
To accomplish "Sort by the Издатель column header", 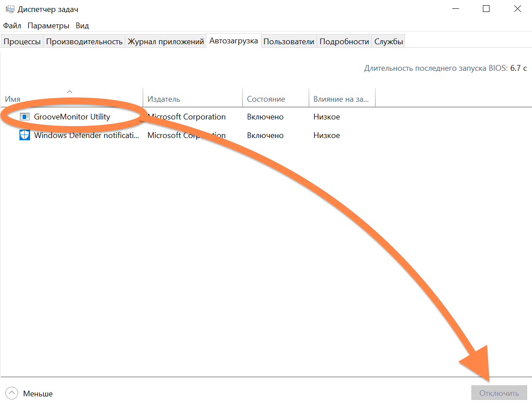I will (x=193, y=97).
